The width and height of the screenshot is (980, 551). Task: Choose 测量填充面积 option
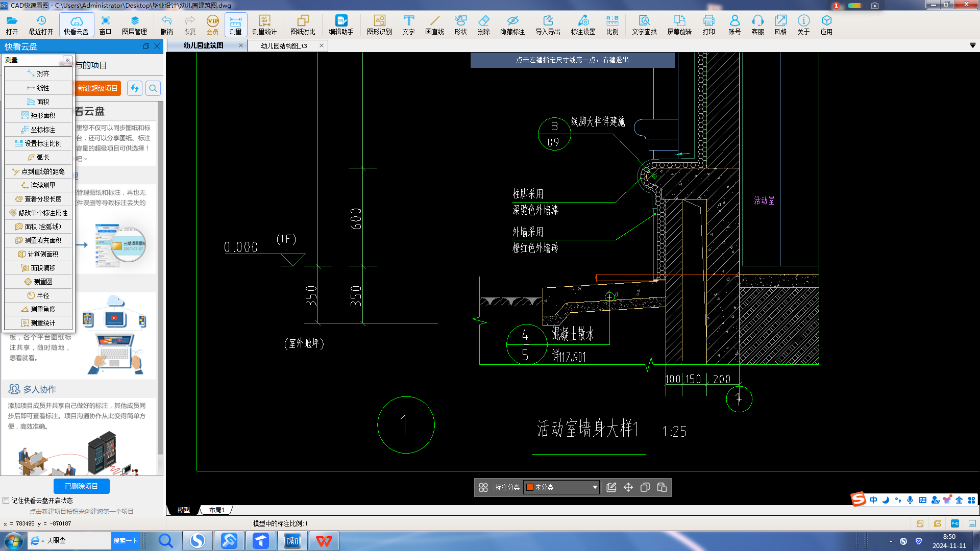(x=39, y=240)
